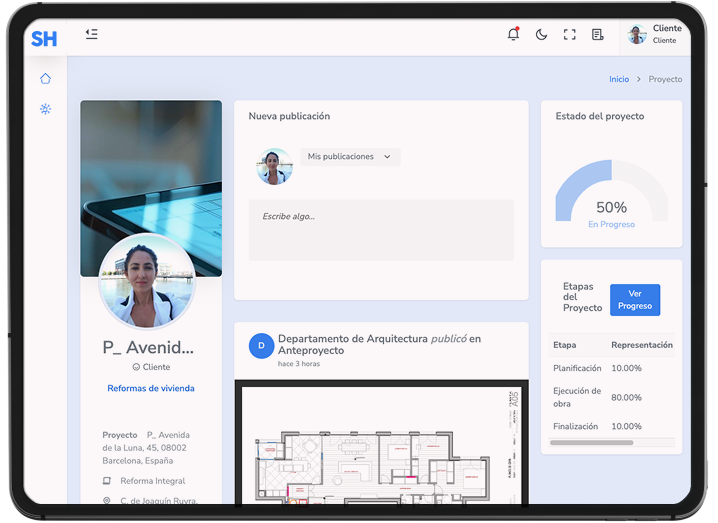The width and height of the screenshot is (718, 523).
Task: Go to home in sidebar
Action: [45, 79]
